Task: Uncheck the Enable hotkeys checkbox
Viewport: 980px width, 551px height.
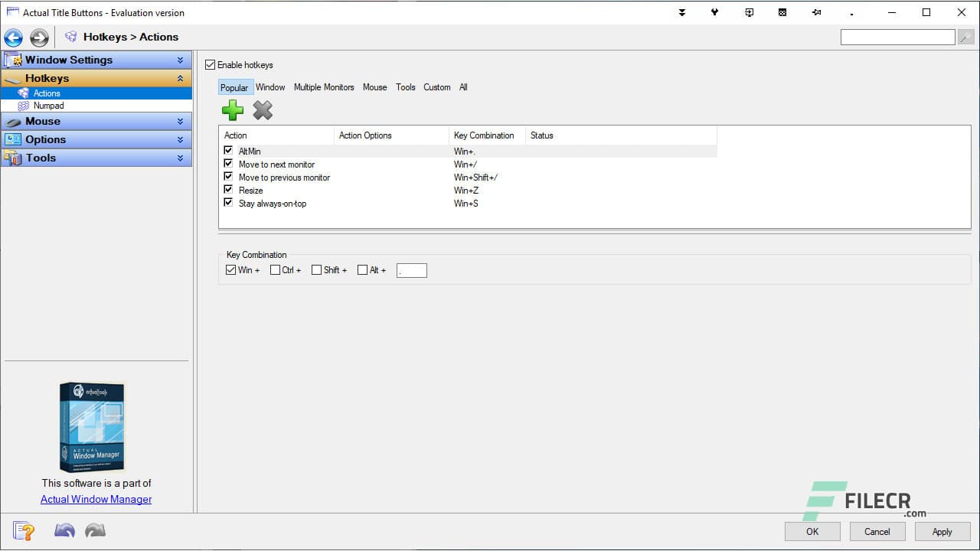Action: (x=210, y=64)
